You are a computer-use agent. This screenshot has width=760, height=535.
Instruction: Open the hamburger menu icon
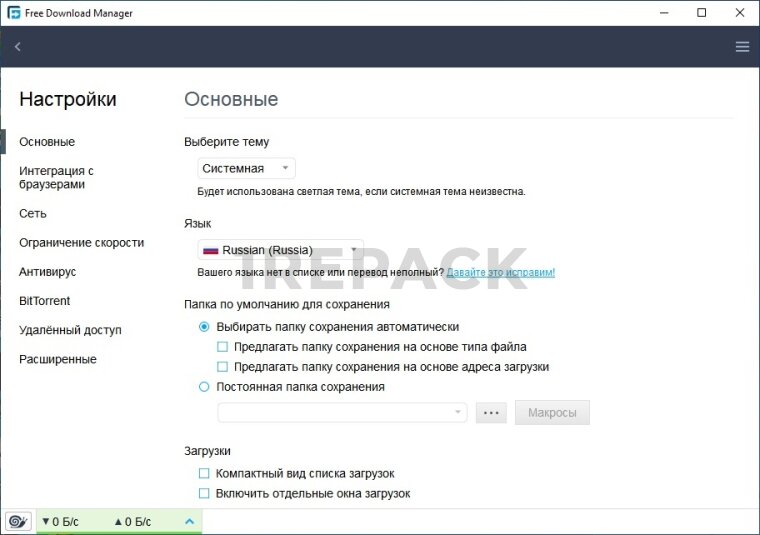pos(742,47)
